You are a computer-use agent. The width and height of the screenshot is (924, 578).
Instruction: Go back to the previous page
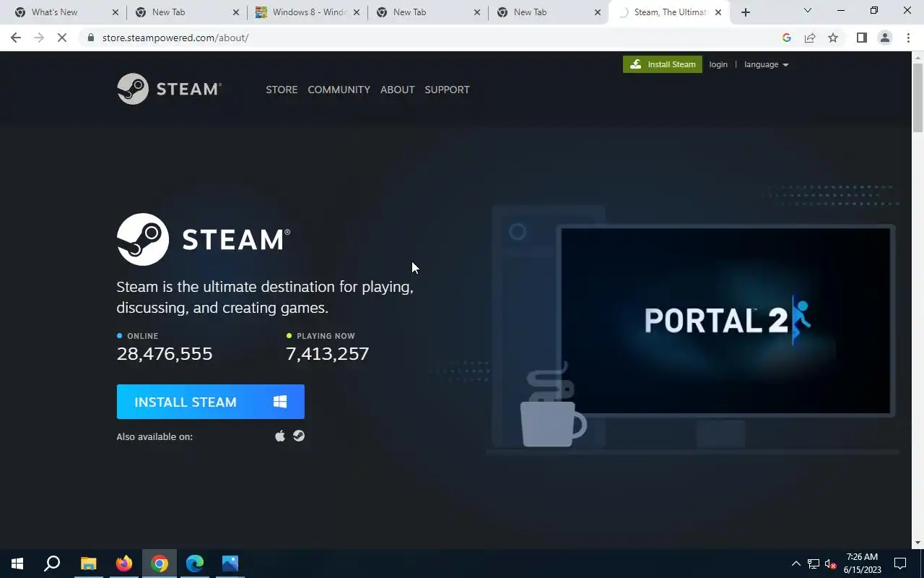[16, 38]
